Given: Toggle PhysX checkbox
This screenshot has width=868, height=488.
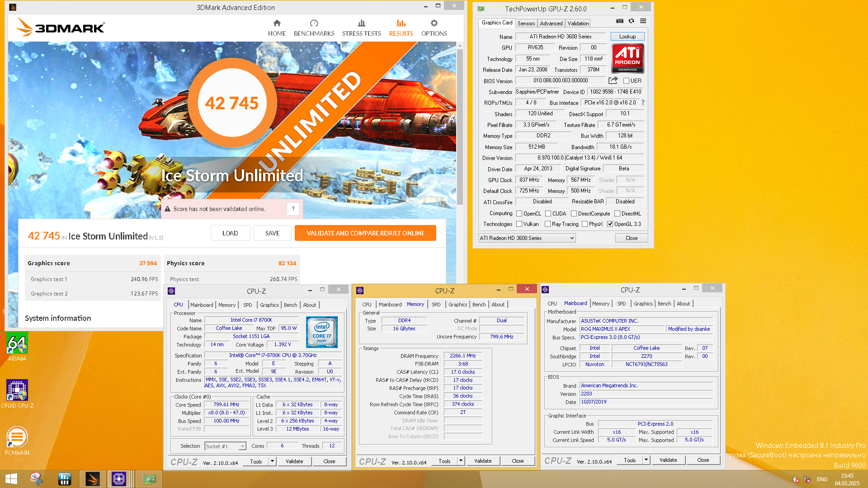Looking at the screenshot, I should pyautogui.click(x=585, y=224).
